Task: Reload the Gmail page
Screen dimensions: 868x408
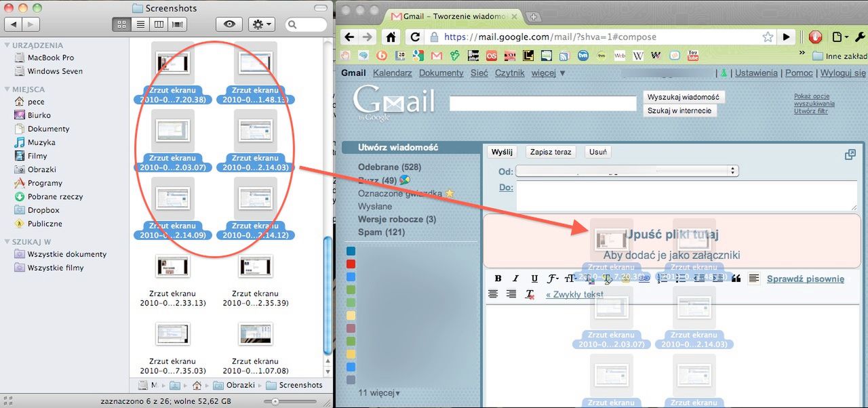Action: 416,37
